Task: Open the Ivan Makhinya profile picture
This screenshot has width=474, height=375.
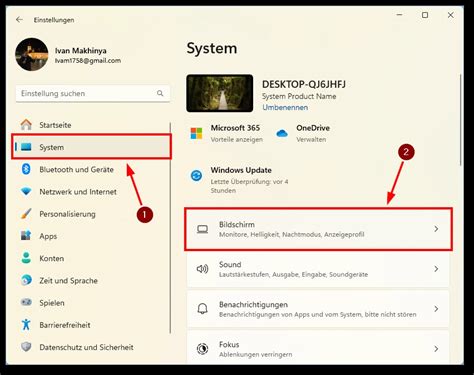Action: point(32,54)
